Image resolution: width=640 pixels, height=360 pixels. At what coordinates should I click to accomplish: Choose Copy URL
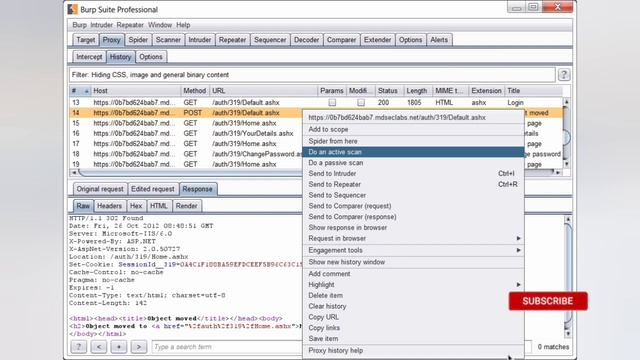tap(413, 317)
